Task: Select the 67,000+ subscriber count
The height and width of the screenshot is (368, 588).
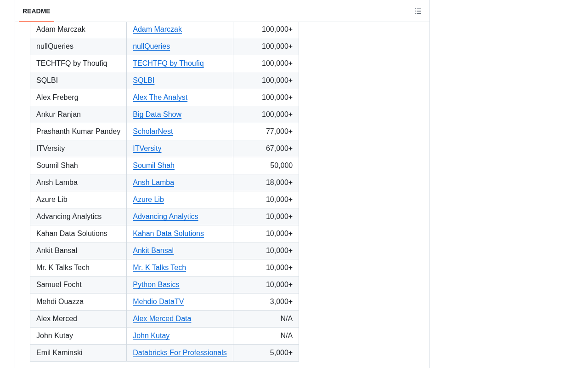Action: [279, 149]
